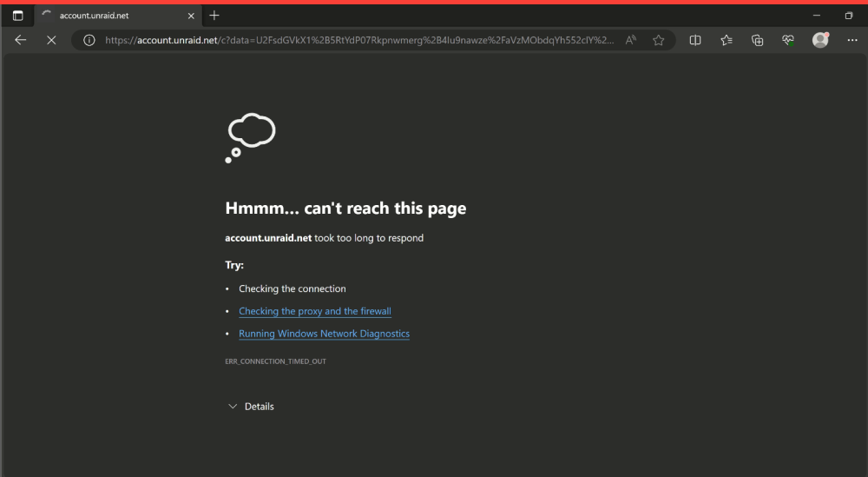
Task: Activate Read aloud icon
Action: click(630, 40)
